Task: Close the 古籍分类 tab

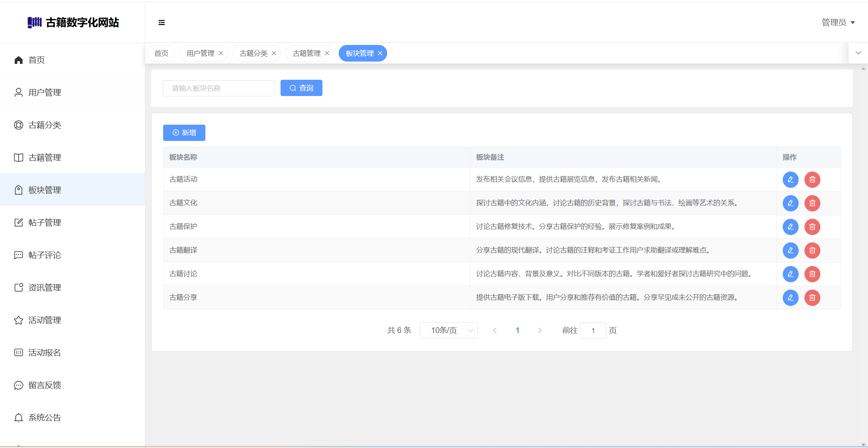Action: 274,53
